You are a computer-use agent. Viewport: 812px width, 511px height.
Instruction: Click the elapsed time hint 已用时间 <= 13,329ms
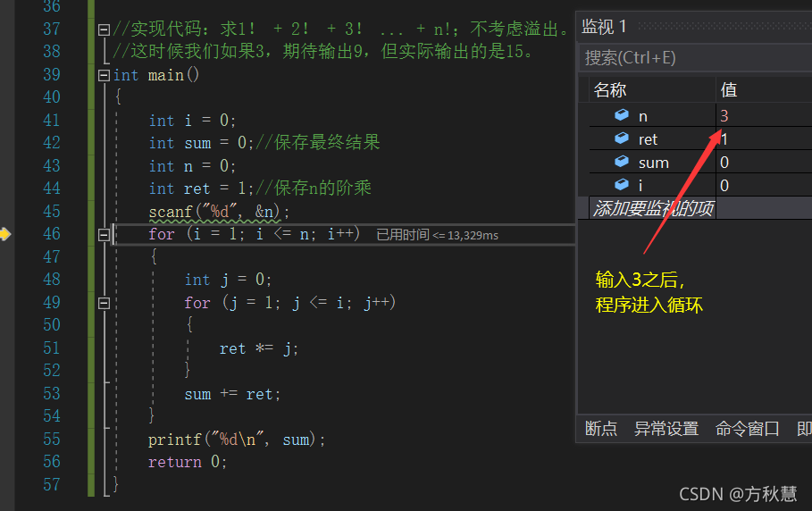click(437, 235)
